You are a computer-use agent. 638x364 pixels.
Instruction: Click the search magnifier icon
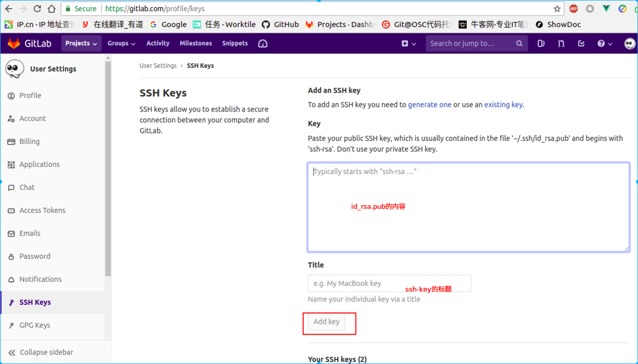pos(519,43)
